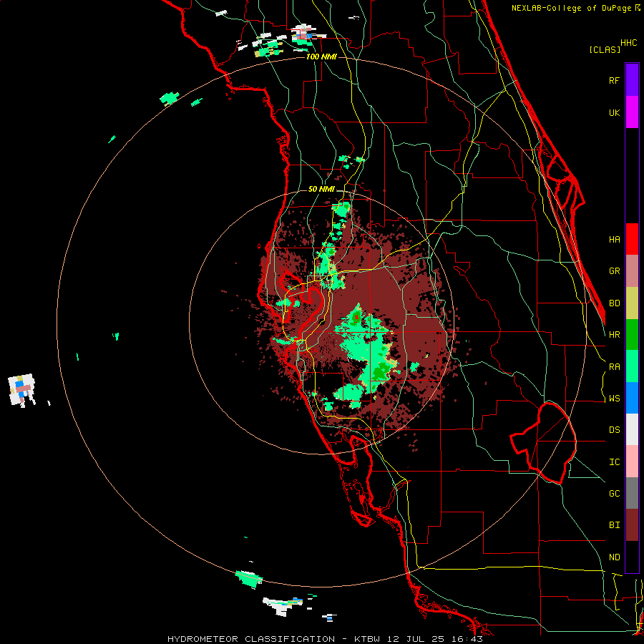Click the magenta UK legend color block
Screen dimensions: 644x644
pyautogui.click(x=632, y=112)
